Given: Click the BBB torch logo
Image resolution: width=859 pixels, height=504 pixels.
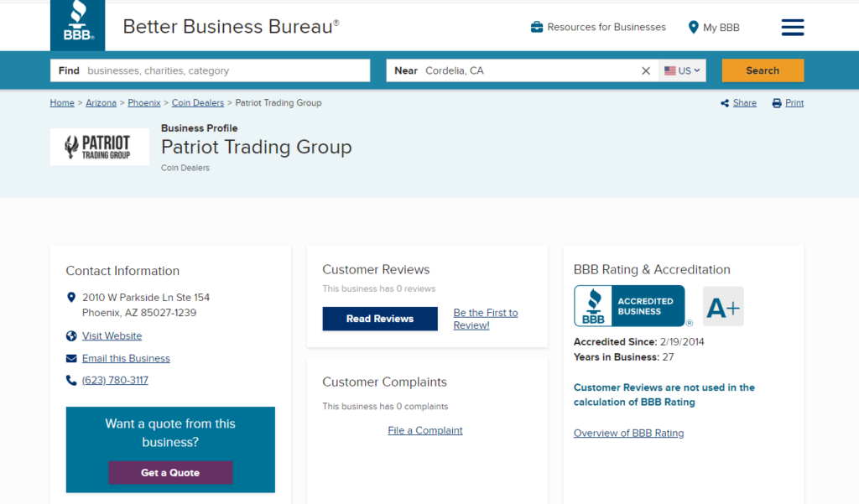Looking at the screenshot, I should coord(77,25).
